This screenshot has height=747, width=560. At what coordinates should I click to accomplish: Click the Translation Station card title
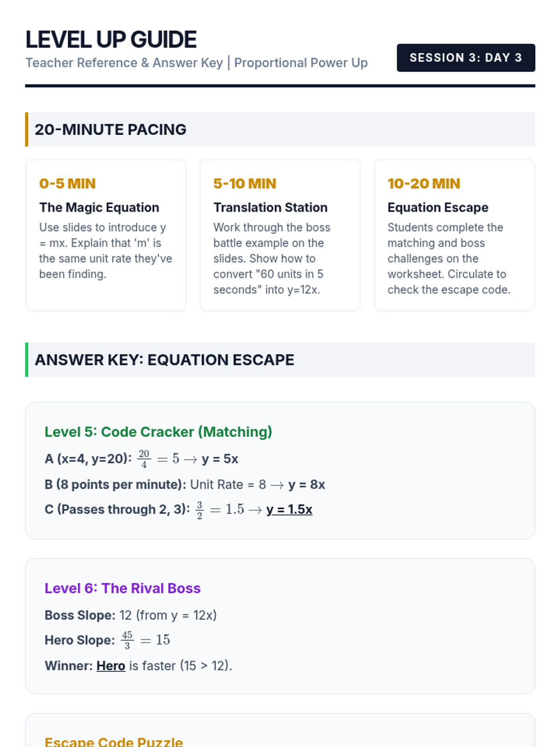(270, 207)
